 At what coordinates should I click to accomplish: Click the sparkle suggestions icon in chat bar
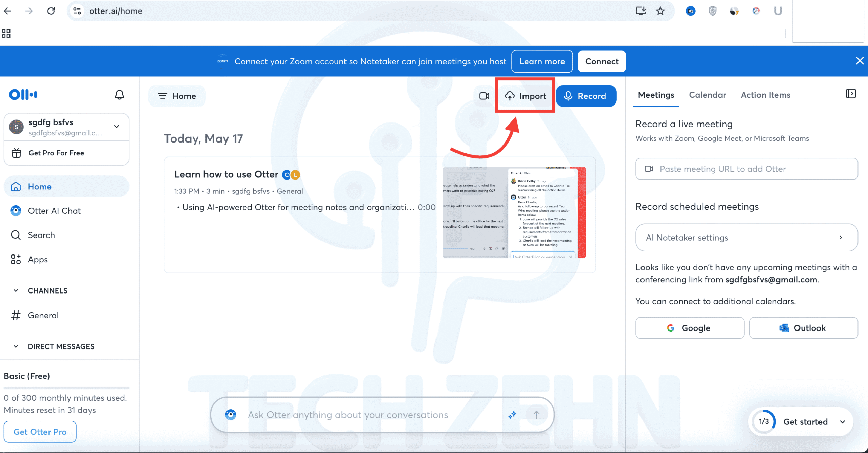pos(512,415)
